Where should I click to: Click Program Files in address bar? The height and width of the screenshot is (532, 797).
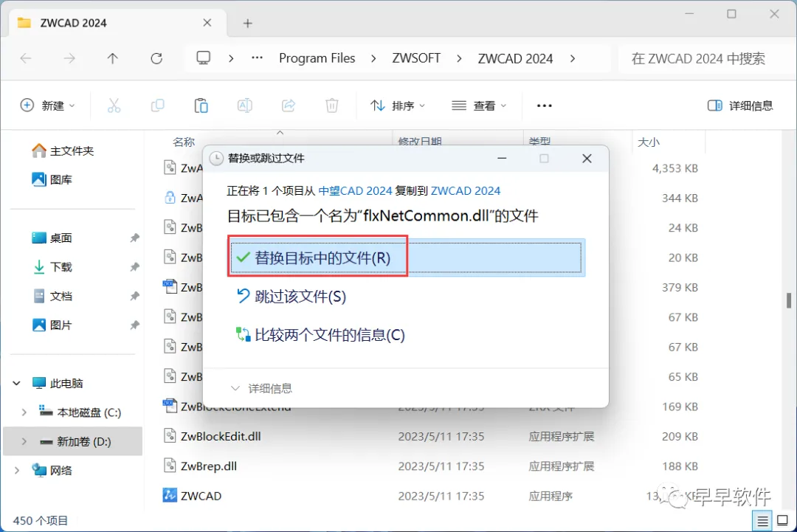[x=317, y=58]
